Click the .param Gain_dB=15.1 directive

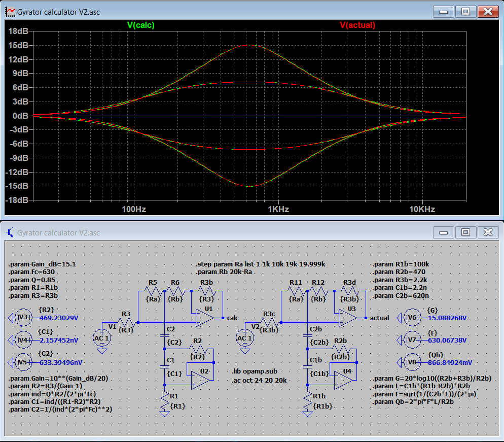coord(42,264)
